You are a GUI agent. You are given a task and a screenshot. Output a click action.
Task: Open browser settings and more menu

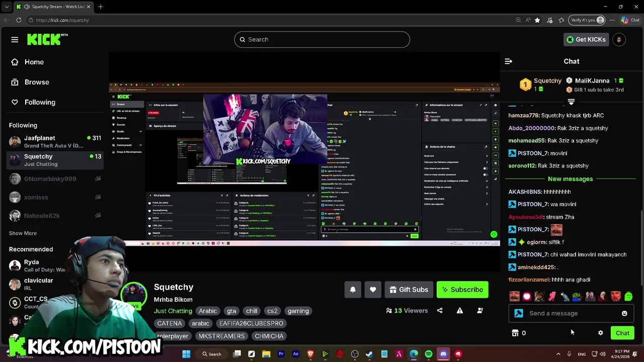(x=612, y=20)
